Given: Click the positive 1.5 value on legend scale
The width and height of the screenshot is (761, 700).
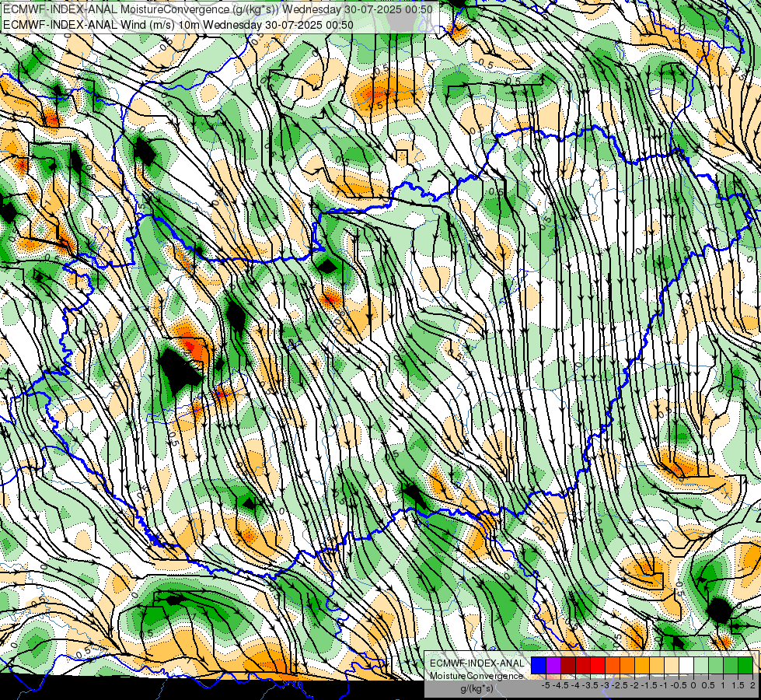Looking at the screenshot, I should click(x=738, y=685).
